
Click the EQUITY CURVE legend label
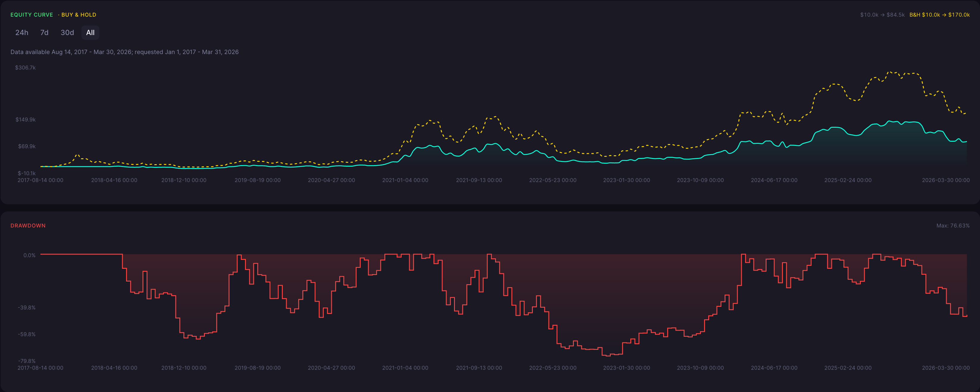pyautogui.click(x=32, y=15)
